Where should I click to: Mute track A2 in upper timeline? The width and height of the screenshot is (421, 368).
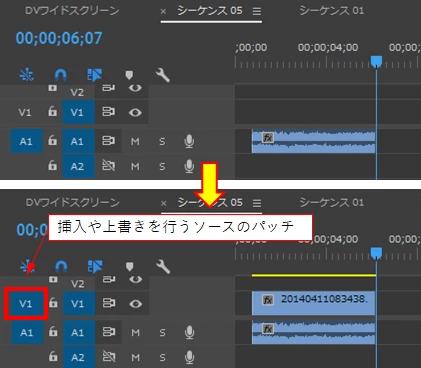135,166
